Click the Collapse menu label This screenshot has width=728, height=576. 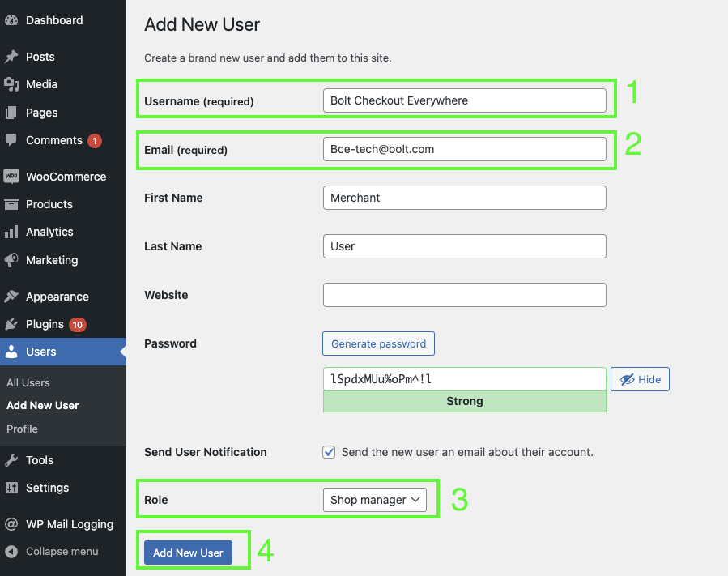click(x=62, y=552)
